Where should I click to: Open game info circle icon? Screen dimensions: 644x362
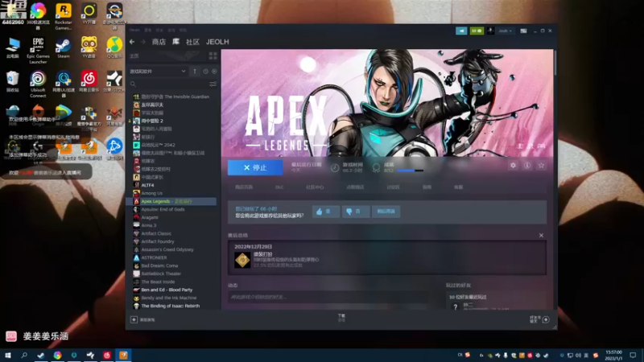[527, 166]
